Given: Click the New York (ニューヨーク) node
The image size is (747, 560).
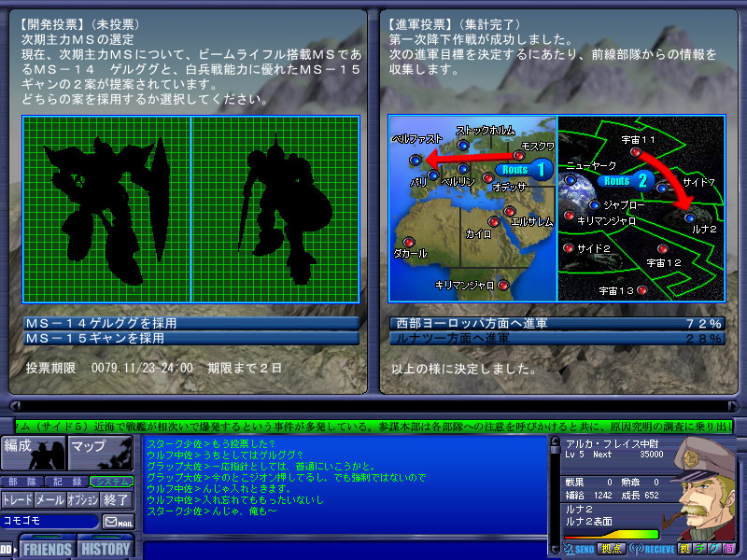Looking at the screenshot, I should (570, 180).
